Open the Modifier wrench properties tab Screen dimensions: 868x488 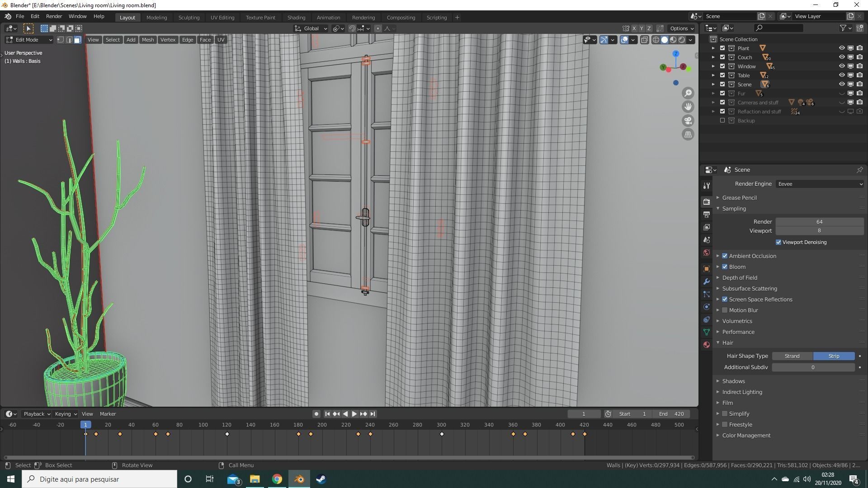coord(707,282)
